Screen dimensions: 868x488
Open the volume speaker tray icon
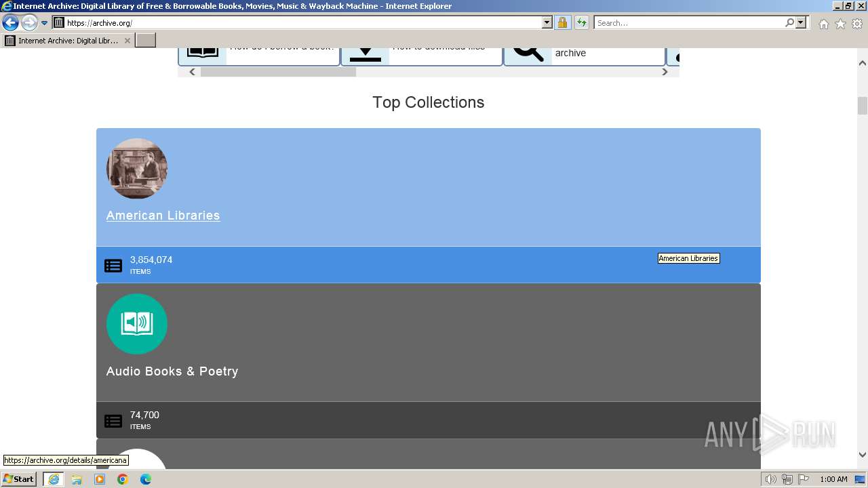tap(771, 479)
